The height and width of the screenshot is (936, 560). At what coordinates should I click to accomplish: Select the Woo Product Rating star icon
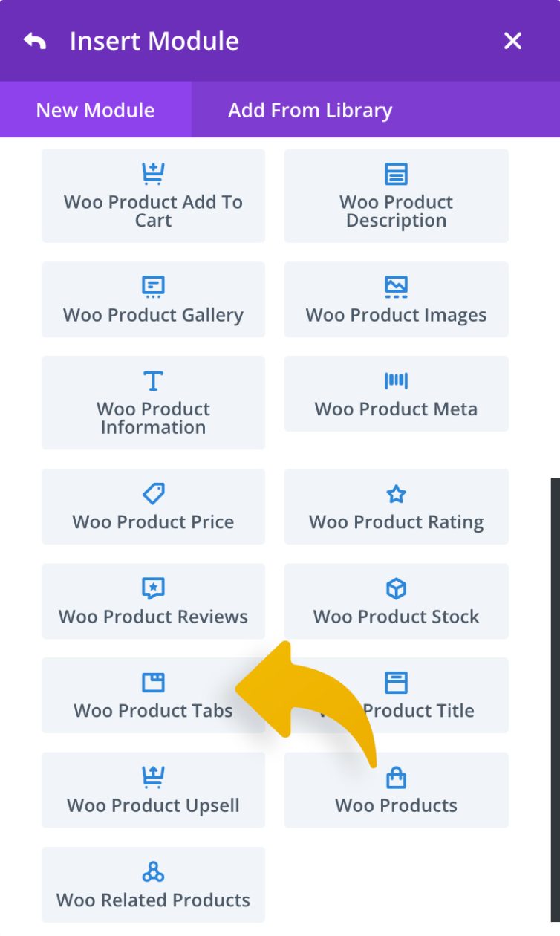click(396, 493)
